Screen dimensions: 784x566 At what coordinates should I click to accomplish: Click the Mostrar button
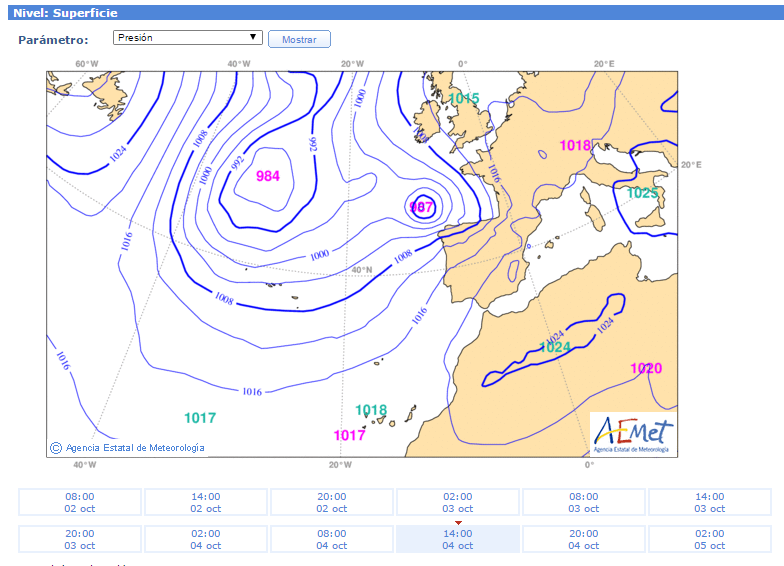pos(299,40)
